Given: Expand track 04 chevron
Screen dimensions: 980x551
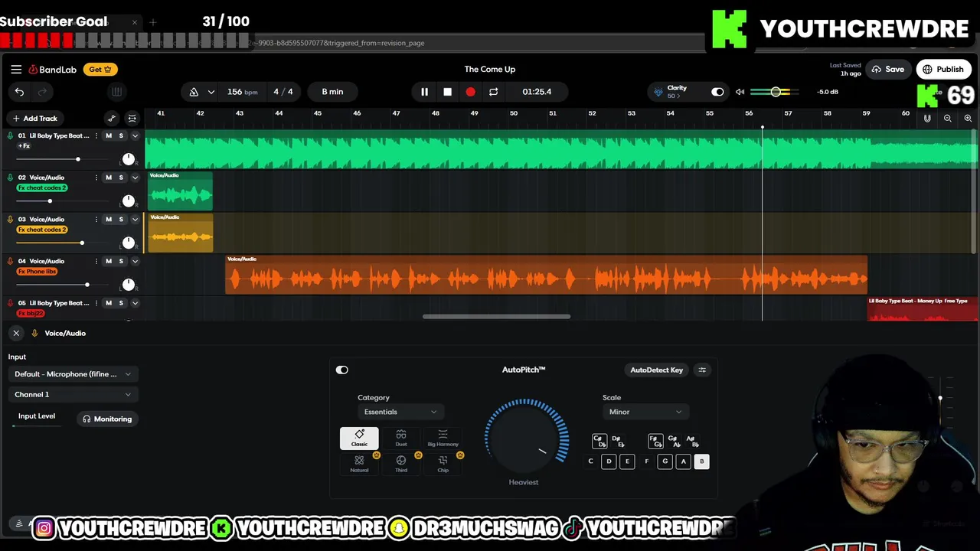Looking at the screenshot, I should coord(135,262).
